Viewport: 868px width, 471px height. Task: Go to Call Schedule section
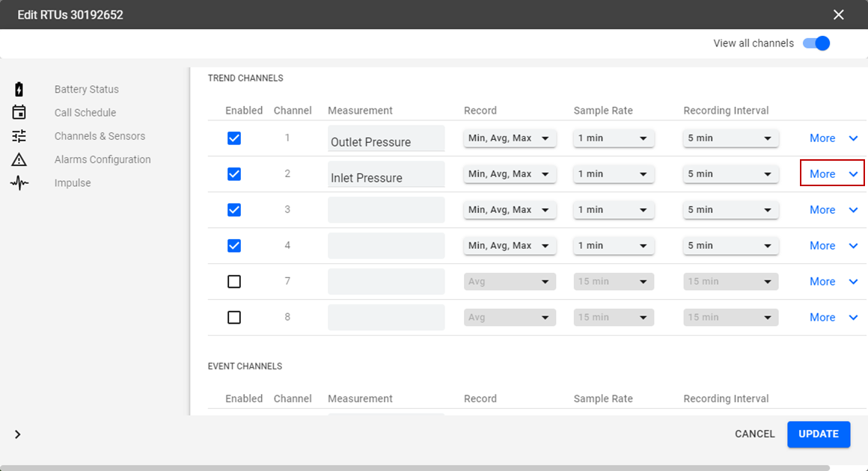click(x=85, y=113)
